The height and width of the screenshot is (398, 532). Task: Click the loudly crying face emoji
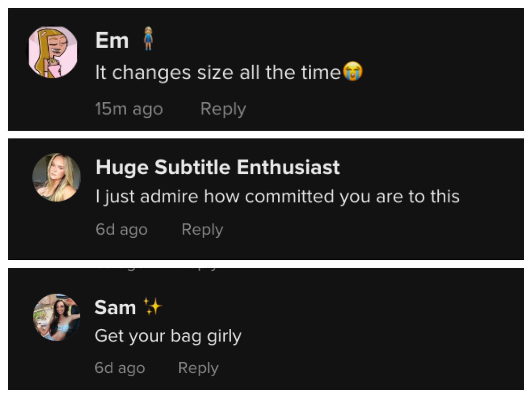(x=353, y=71)
